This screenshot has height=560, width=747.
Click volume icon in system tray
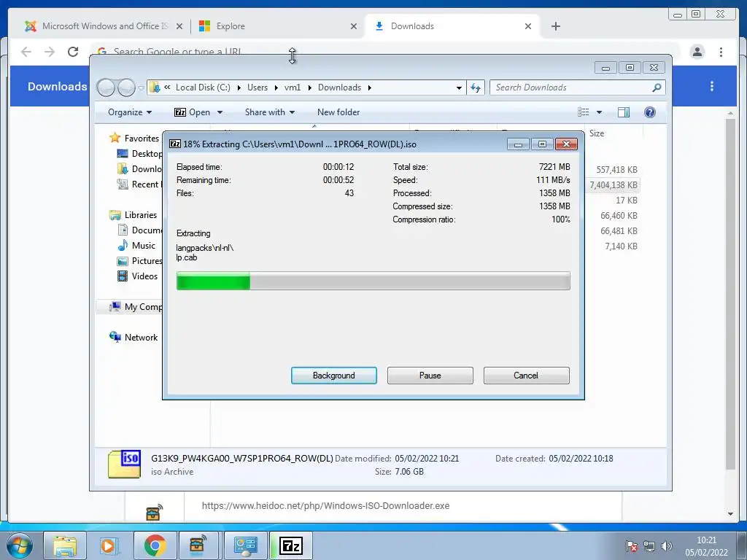click(x=667, y=546)
